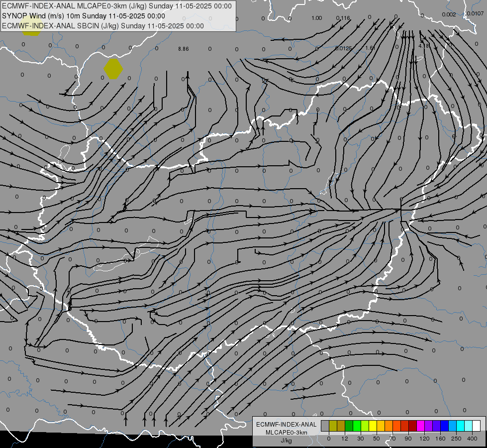Click the 0.002 data value on map
487x448 pixels.
click(449, 14)
